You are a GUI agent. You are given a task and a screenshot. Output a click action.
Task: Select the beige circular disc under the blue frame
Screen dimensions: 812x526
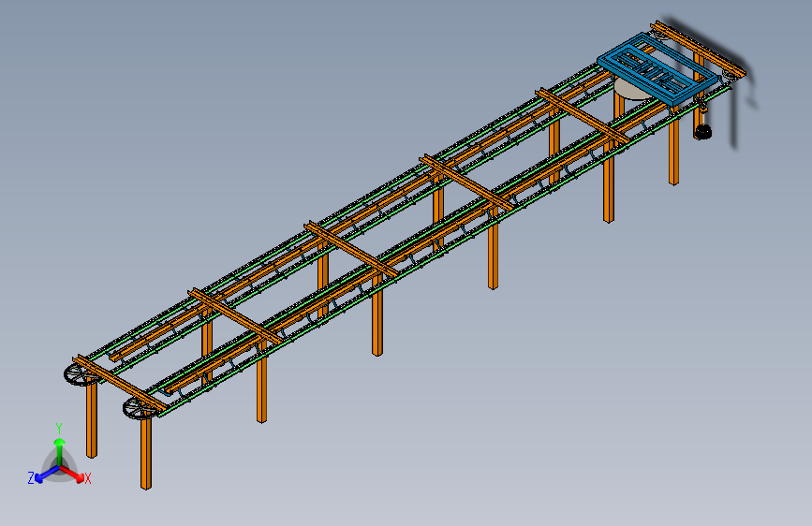pyautogui.click(x=632, y=89)
